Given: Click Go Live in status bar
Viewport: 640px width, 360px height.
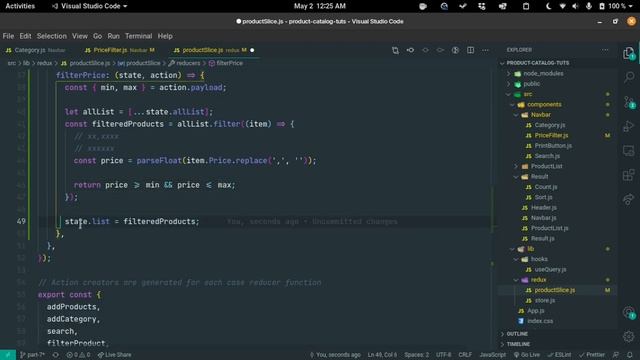Looking at the screenshot, I should (527, 355).
